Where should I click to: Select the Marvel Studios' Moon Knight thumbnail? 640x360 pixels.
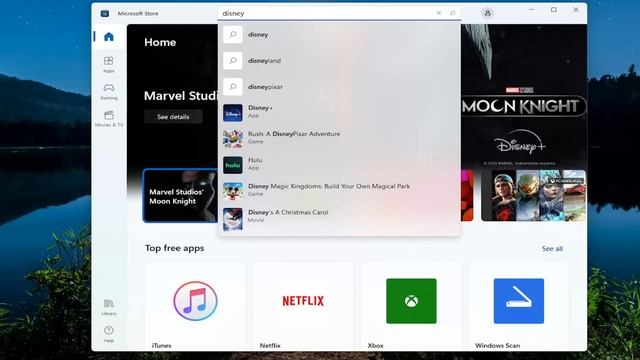[180, 196]
